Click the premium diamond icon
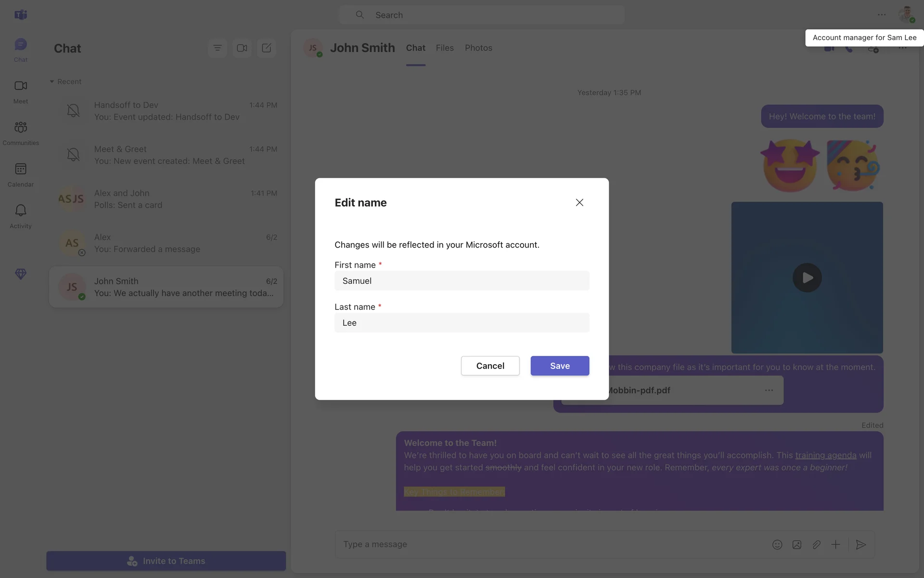The image size is (924, 578). point(20,274)
